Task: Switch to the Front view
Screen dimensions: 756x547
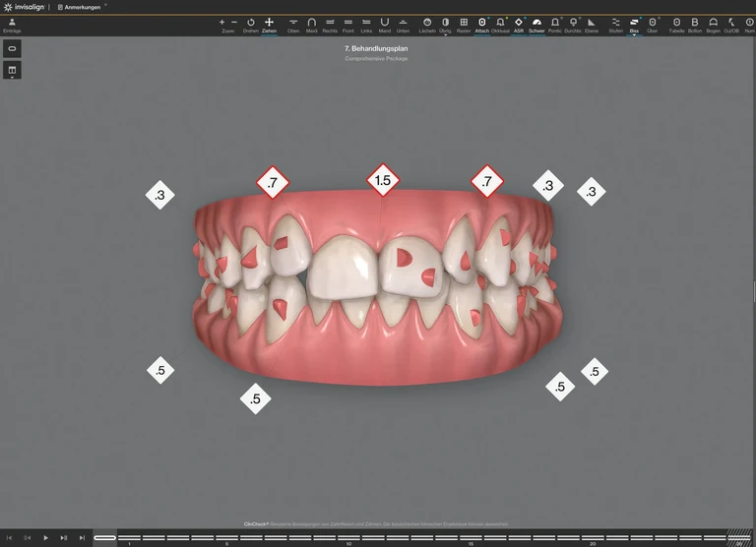Action: click(348, 22)
